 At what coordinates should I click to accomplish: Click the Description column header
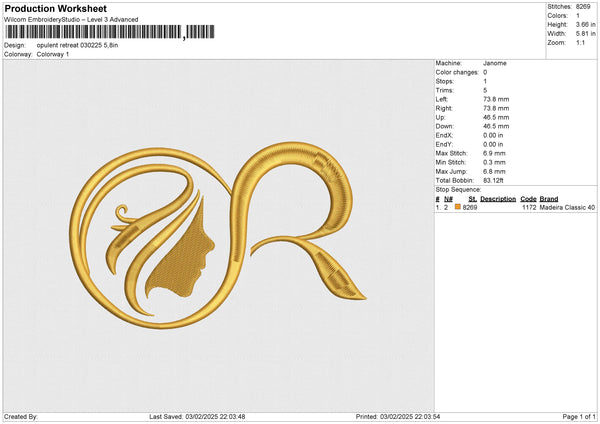497,198
